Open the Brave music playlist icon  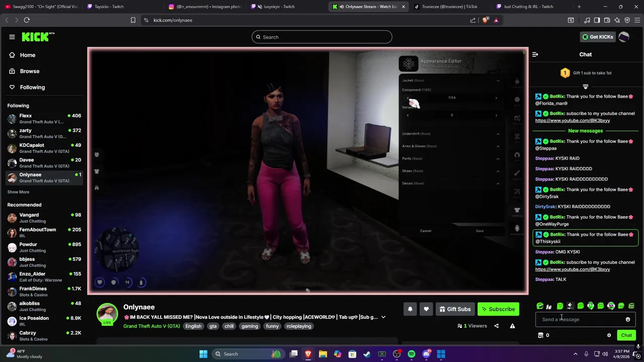tap(587, 20)
